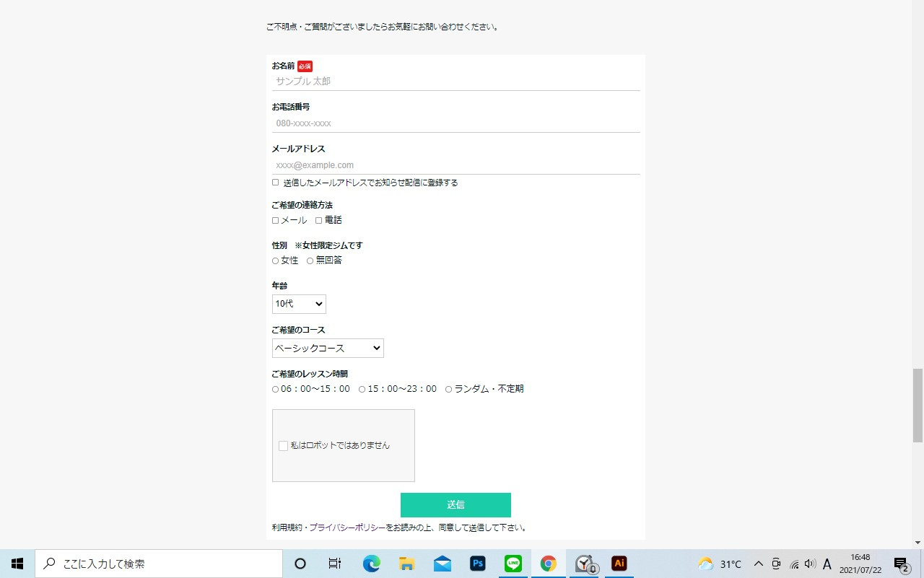Select 15:00〜23:00 lesson time
The width and height of the screenshot is (924, 578).
point(362,389)
